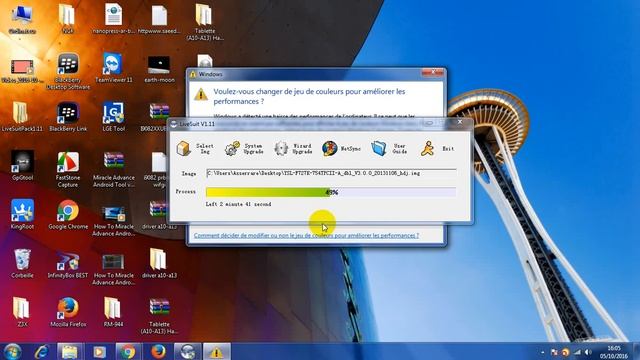This screenshot has height=360, width=640.
Task: Open the network signal tray icon
Action: (577, 352)
